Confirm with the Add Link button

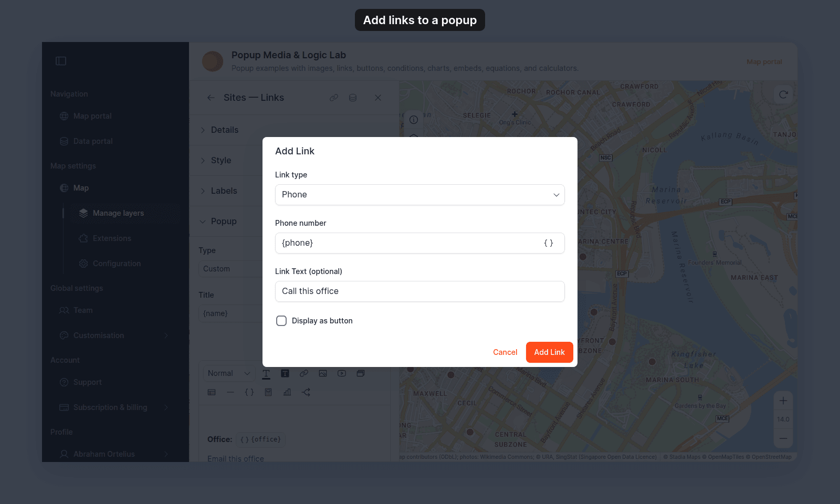tap(550, 352)
